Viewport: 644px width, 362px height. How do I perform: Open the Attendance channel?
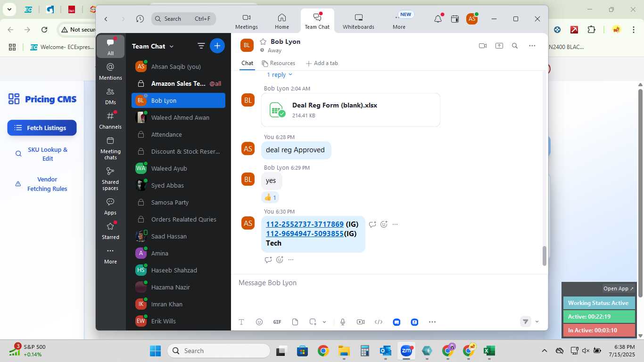click(x=178, y=134)
